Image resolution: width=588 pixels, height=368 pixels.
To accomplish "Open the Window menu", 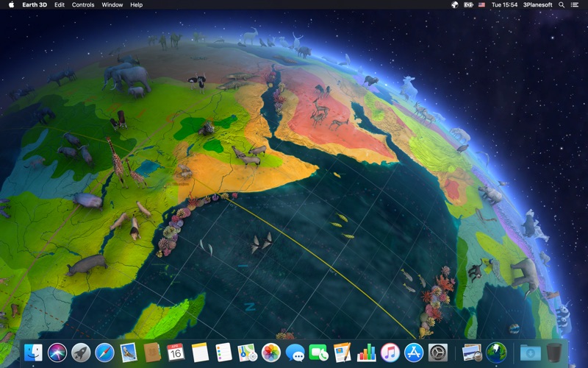I will 112,4.
